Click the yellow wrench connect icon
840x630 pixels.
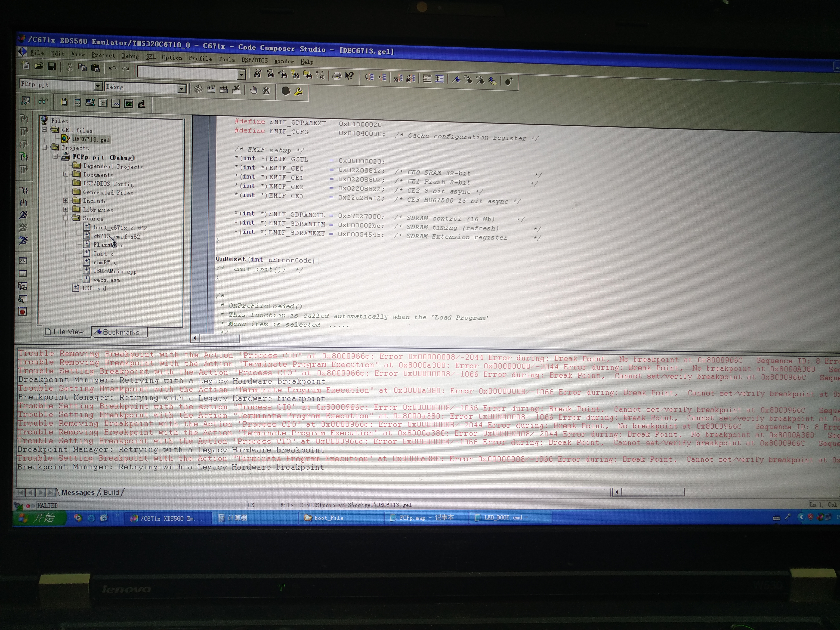coord(299,92)
